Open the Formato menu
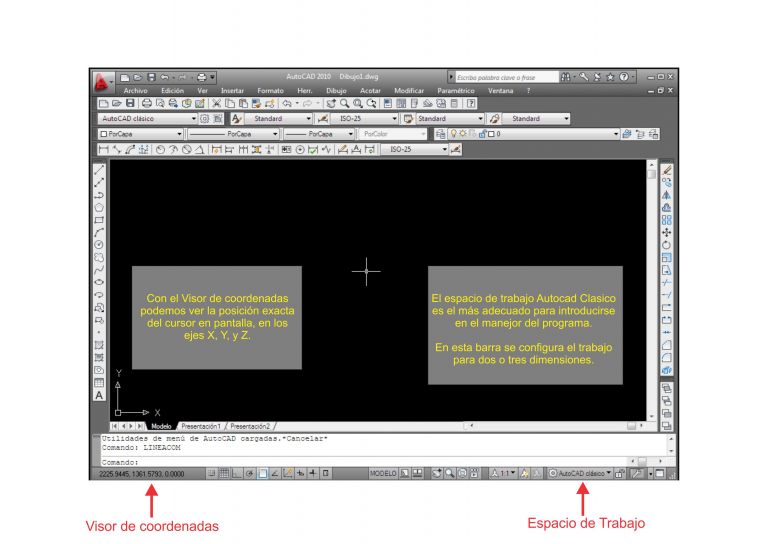 pyautogui.click(x=271, y=91)
